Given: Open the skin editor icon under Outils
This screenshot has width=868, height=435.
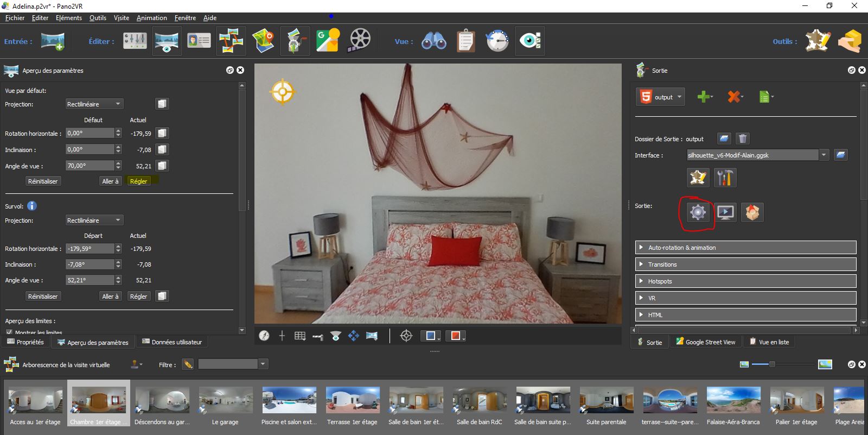Looking at the screenshot, I should click(x=818, y=41).
